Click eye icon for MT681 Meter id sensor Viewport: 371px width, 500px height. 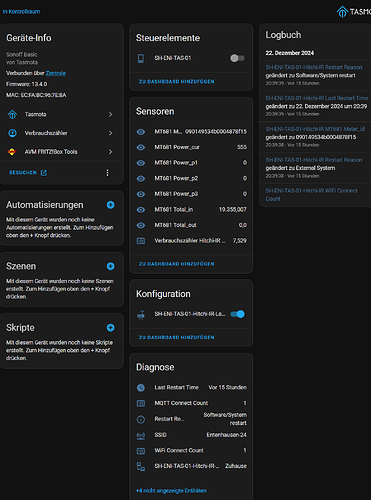[x=141, y=132]
